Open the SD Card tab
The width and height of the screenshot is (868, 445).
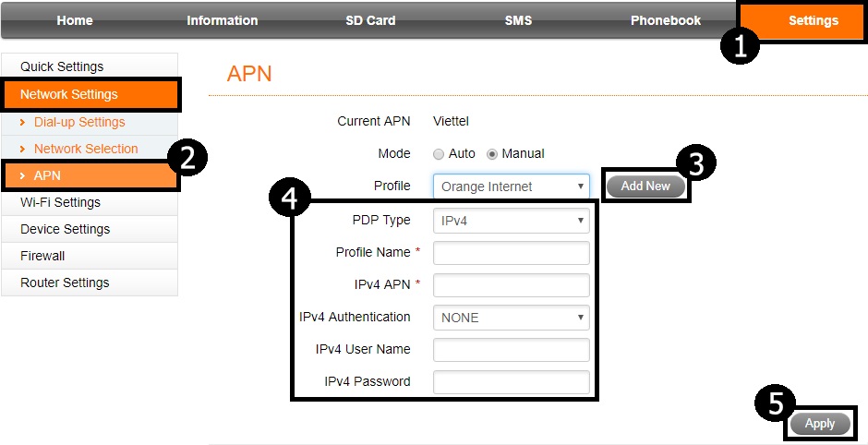point(370,20)
